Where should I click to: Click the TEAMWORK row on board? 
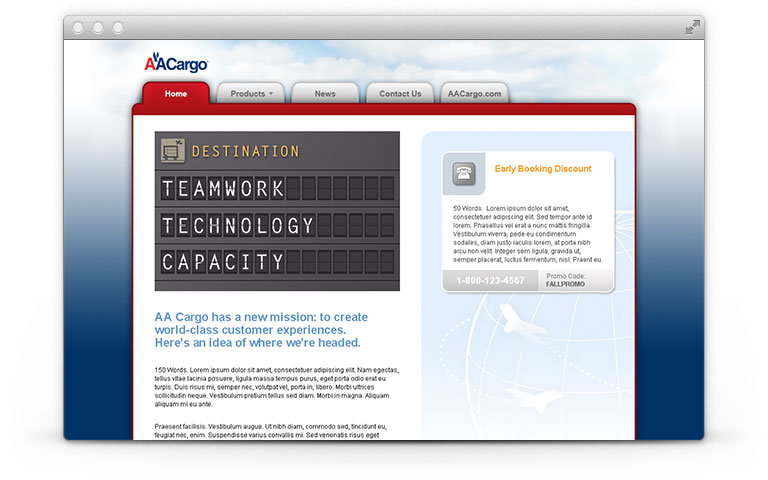click(277, 189)
